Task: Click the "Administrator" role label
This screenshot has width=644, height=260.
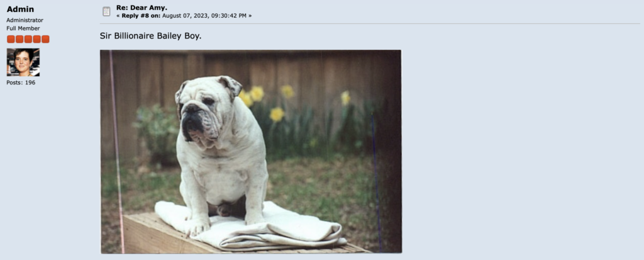Action: (x=25, y=20)
